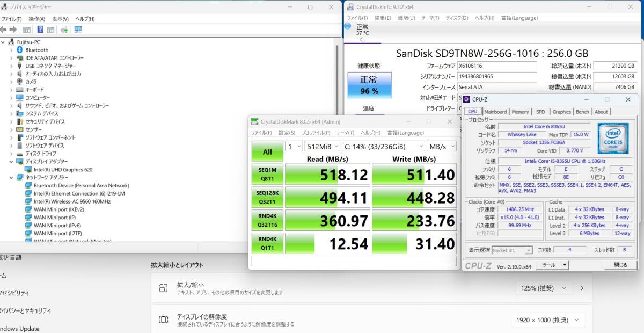Click the green All button in CrystalDiskMark
The height and width of the screenshot is (333, 644).
[267, 152]
